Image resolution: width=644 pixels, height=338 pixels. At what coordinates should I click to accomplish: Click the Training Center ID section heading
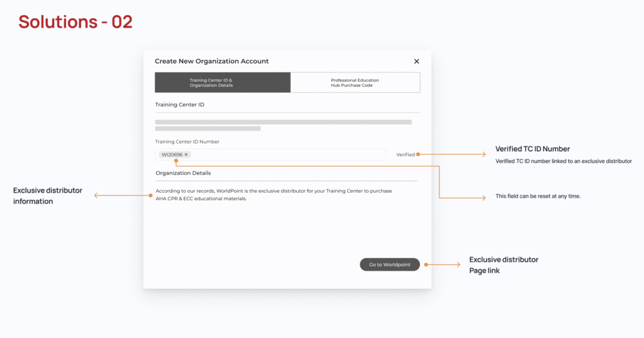(x=179, y=104)
